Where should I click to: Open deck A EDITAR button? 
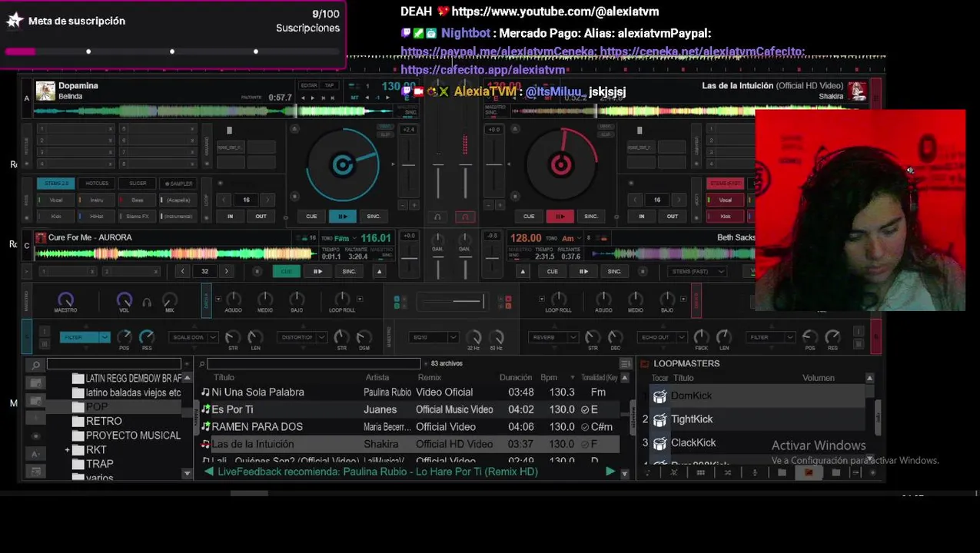click(x=309, y=86)
